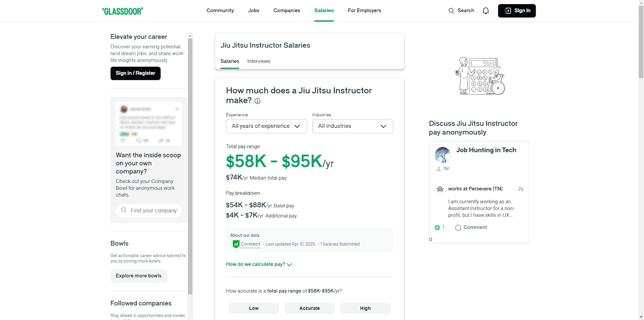Rate pay range as Low

pyautogui.click(x=254, y=308)
